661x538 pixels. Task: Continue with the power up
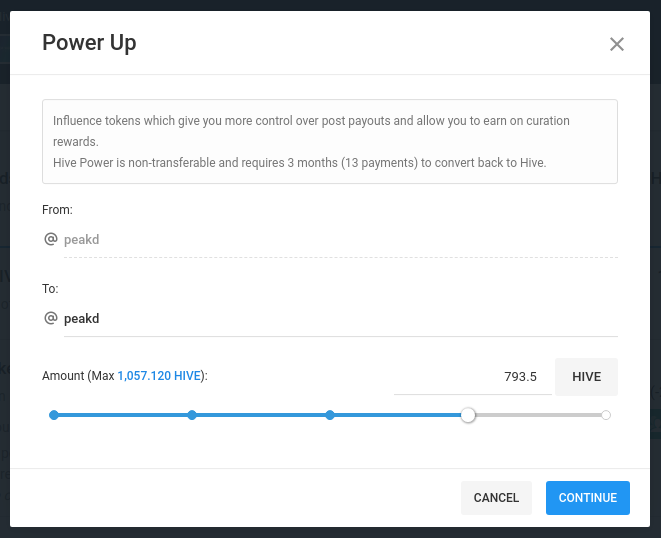pos(588,498)
